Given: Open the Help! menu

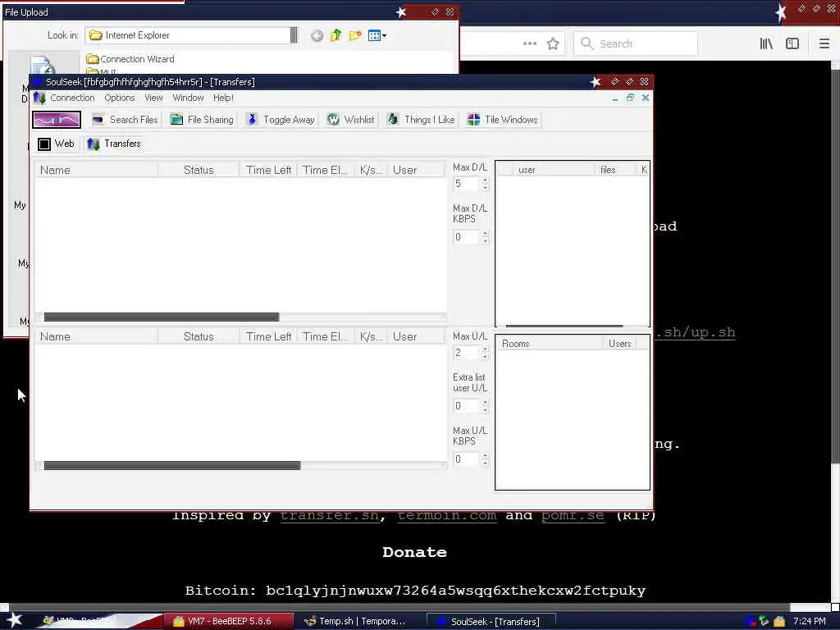Looking at the screenshot, I should coord(223,98).
